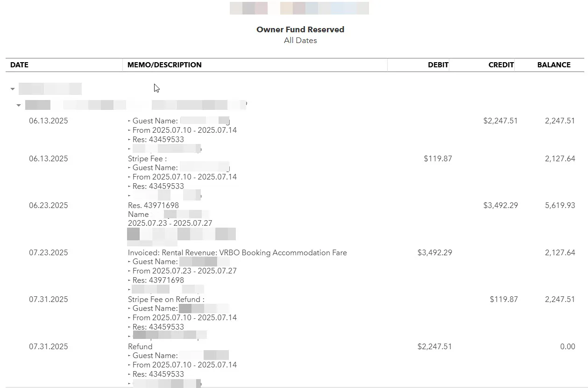Collapse the second-level sub-account group arrow
588x388 pixels.
point(19,105)
